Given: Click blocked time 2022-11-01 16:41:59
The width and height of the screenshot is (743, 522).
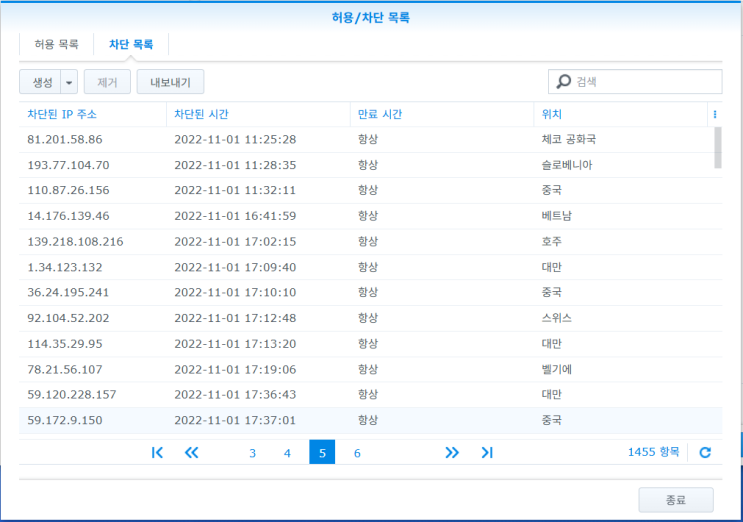Looking at the screenshot, I should click(235, 216).
